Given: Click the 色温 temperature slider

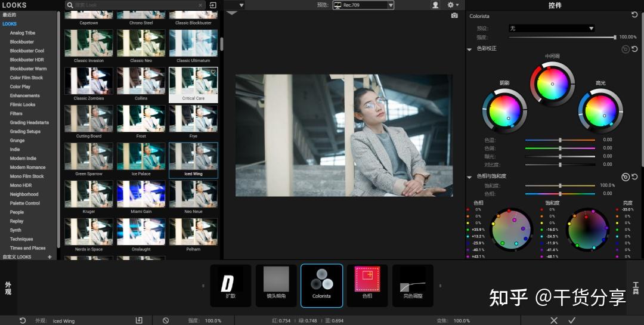Looking at the screenshot, I should 560,140.
